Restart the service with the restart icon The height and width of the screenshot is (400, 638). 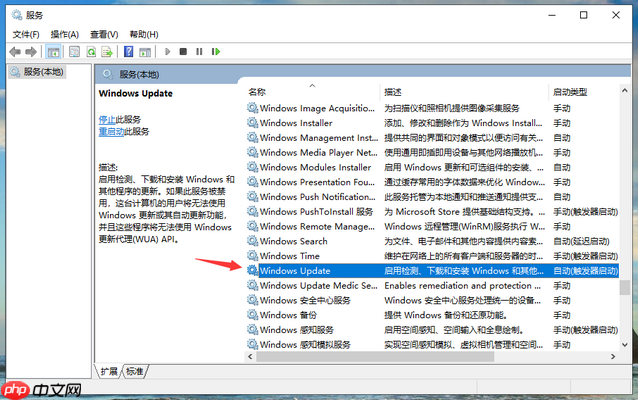[x=216, y=52]
